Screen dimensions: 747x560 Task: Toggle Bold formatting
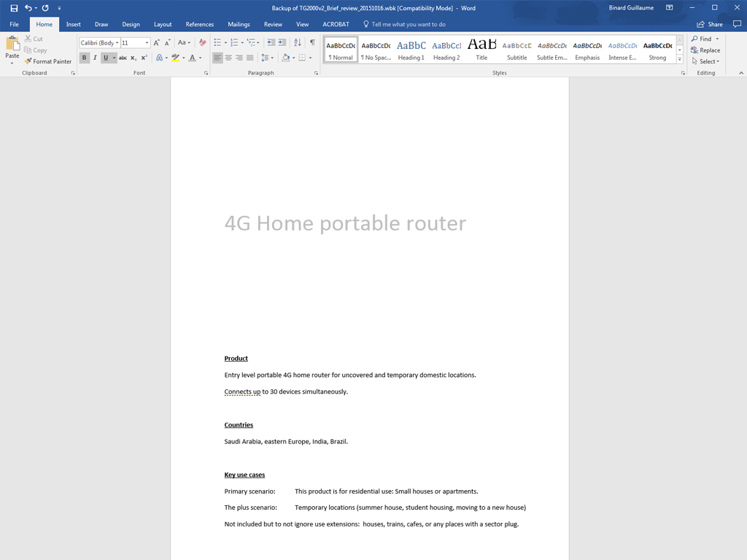pos(84,58)
